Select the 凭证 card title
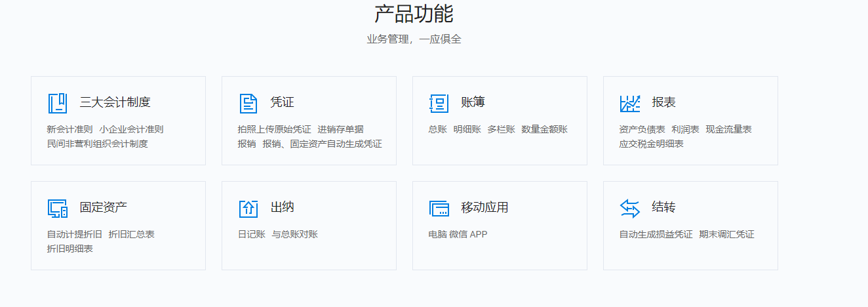 (283, 102)
